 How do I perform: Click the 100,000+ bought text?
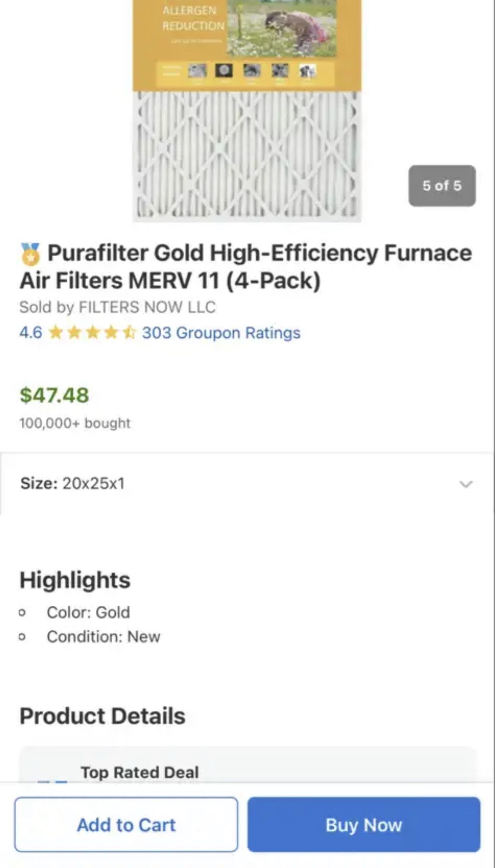pyautogui.click(x=75, y=423)
